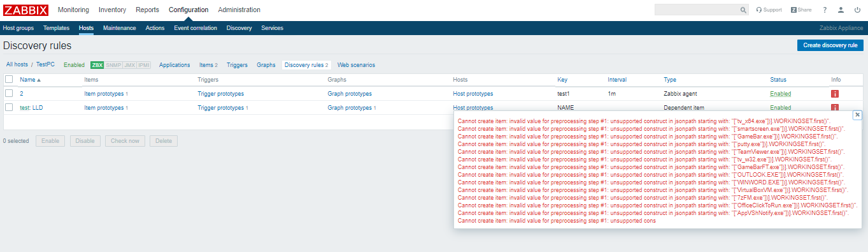Click the Delete button
Image resolution: width=868 pixels, height=252 pixels.
click(164, 141)
